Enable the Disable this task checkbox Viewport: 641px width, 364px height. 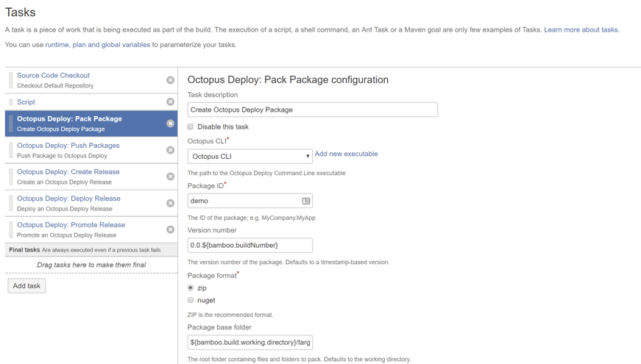click(191, 126)
